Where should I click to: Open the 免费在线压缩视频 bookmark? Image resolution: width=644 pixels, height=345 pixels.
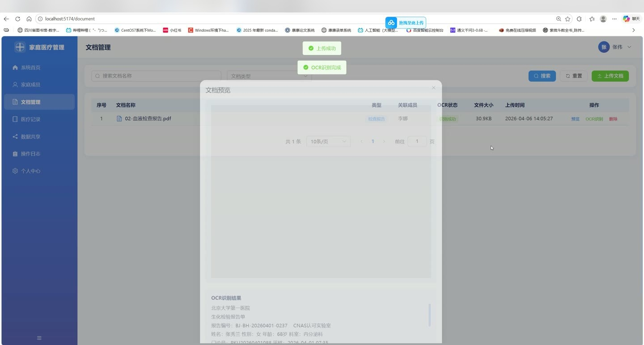(517, 30)
